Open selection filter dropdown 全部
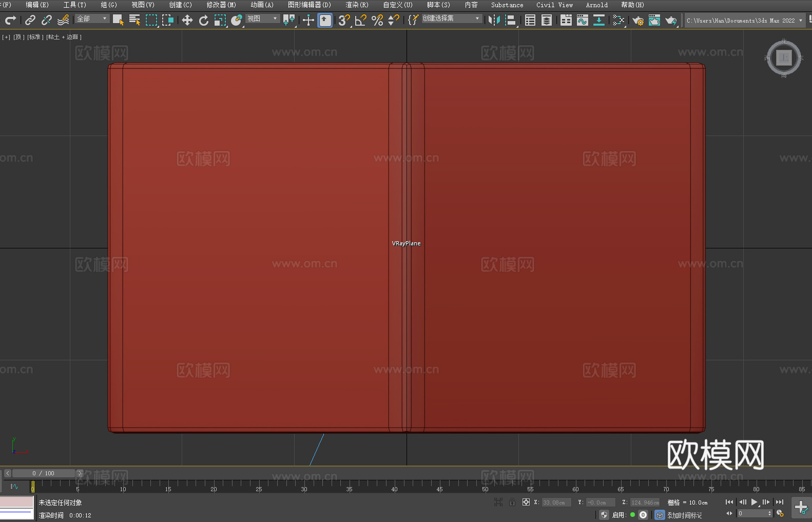812x522 pixels. tap(92, 18)
